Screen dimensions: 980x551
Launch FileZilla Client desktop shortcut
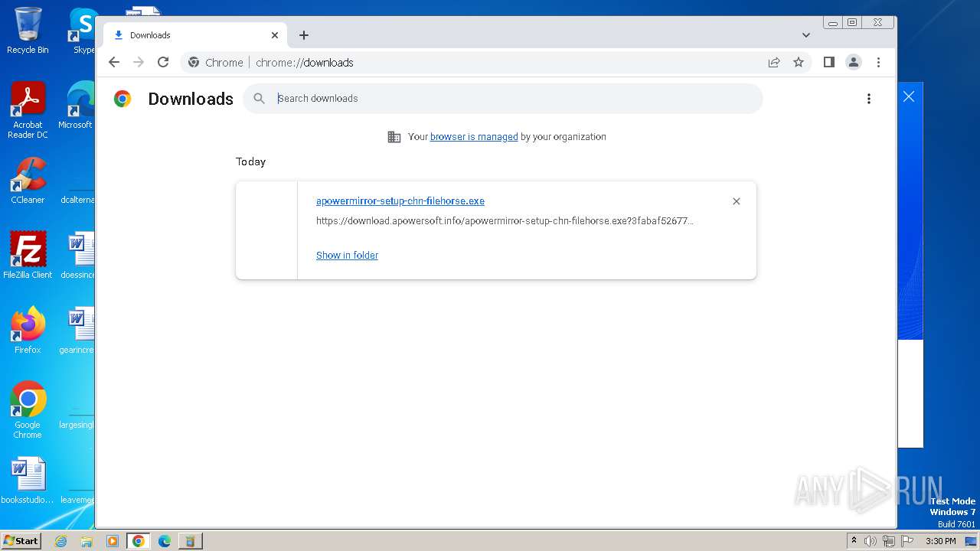click(x=28, y=256)
